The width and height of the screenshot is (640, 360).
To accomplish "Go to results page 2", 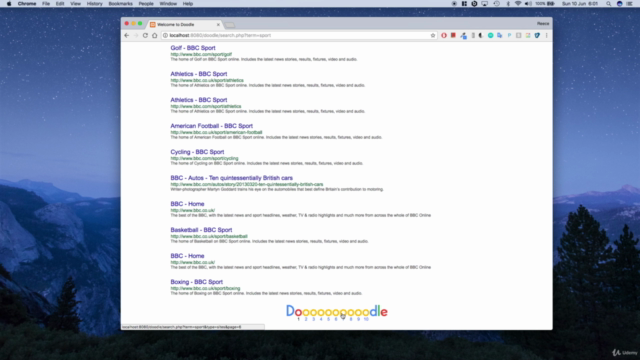I will click(x=306, y=319).
